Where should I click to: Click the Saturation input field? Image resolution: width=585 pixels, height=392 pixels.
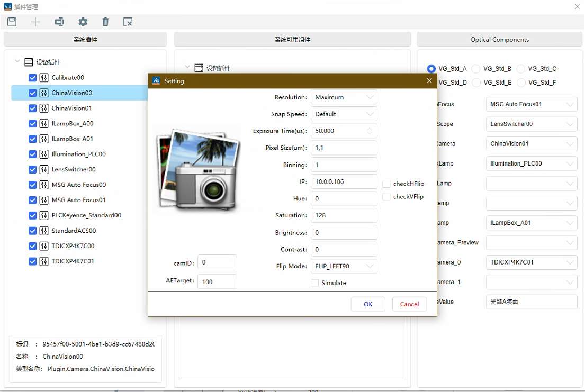pos(344,215)
